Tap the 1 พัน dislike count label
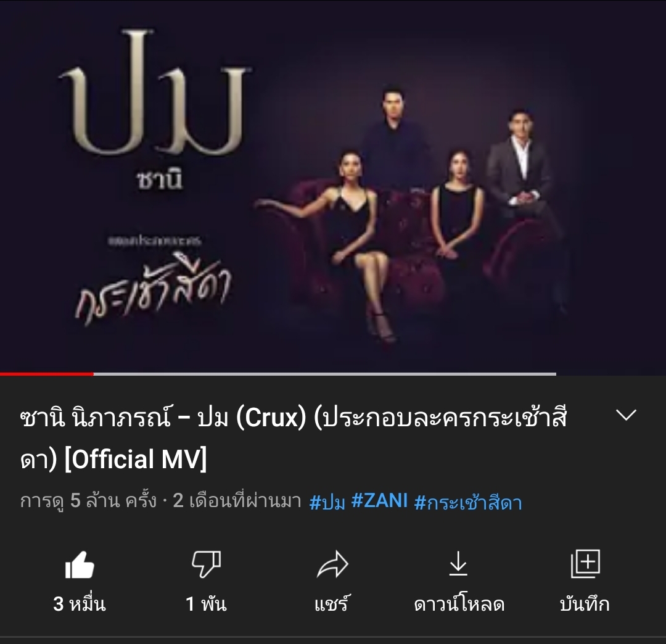The image size is (666, 644). pos(206,604)
